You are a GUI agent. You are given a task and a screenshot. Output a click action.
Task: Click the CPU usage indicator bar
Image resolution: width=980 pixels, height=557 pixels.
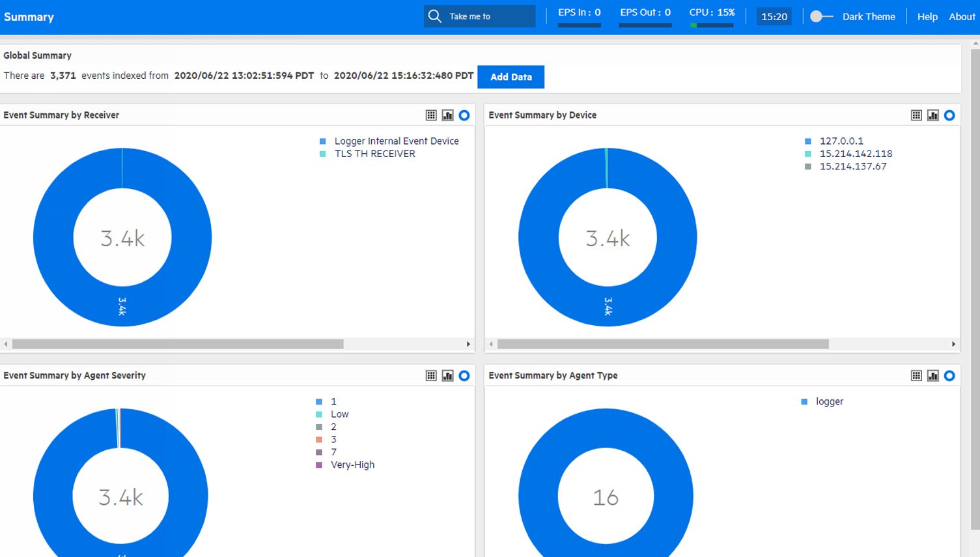pos(712,25)
